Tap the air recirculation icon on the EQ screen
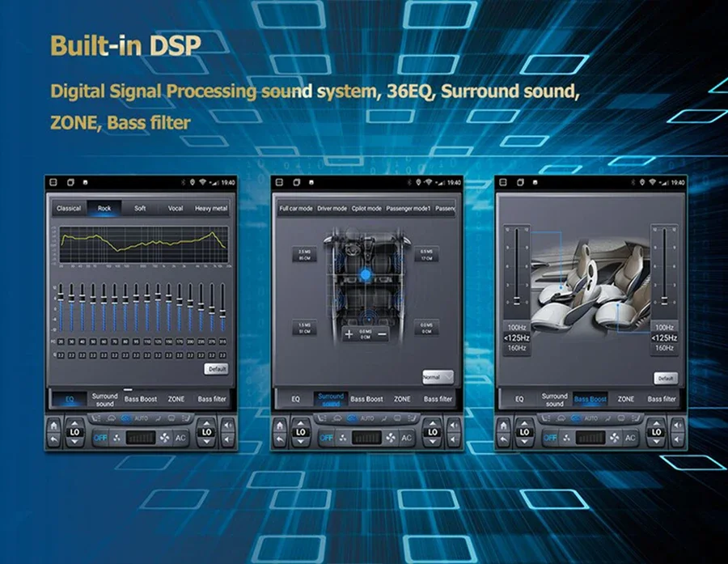 [x=126, y=418]
